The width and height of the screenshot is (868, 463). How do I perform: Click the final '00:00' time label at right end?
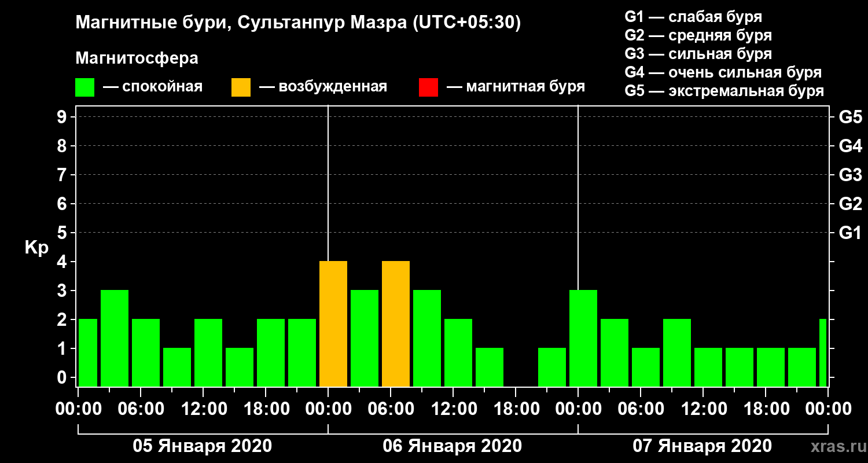coord(828,409)
